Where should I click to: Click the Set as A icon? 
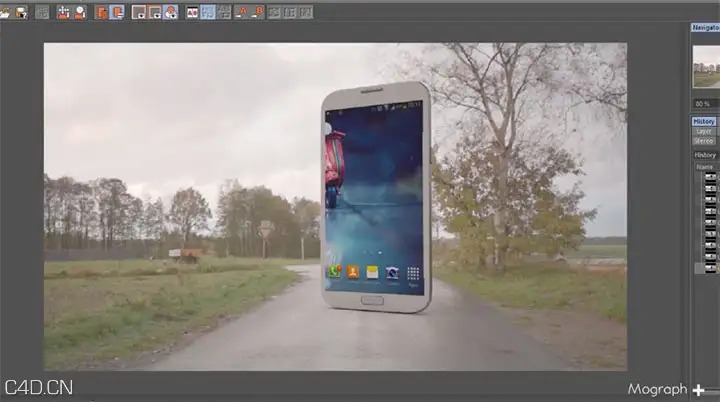click(242, 12)
